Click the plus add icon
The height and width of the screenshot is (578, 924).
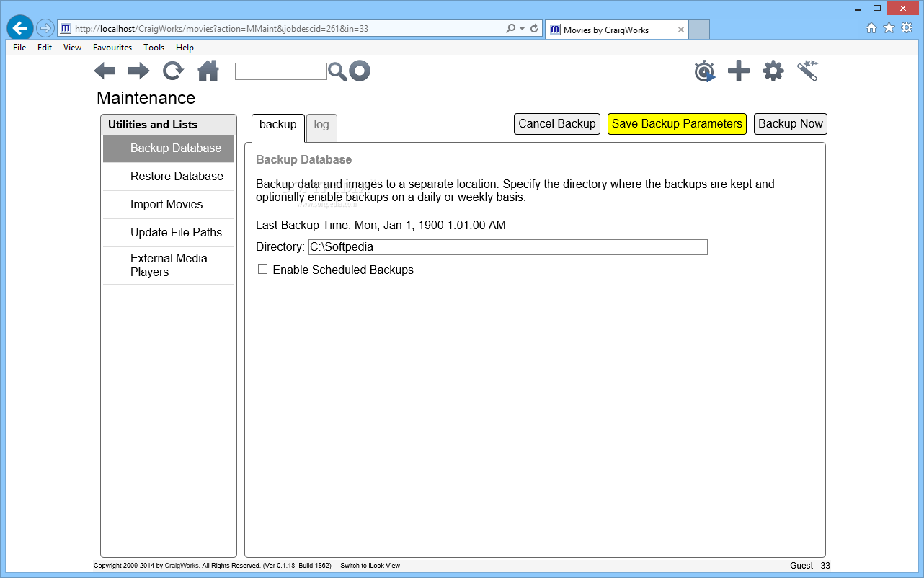[x=739, y=71]
